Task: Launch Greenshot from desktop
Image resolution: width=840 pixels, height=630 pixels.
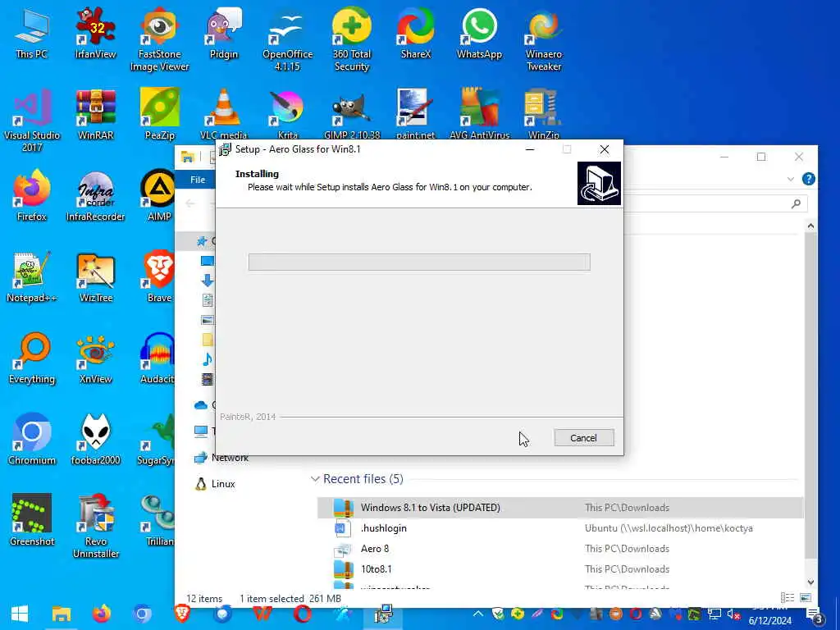Action: (32, 519)
